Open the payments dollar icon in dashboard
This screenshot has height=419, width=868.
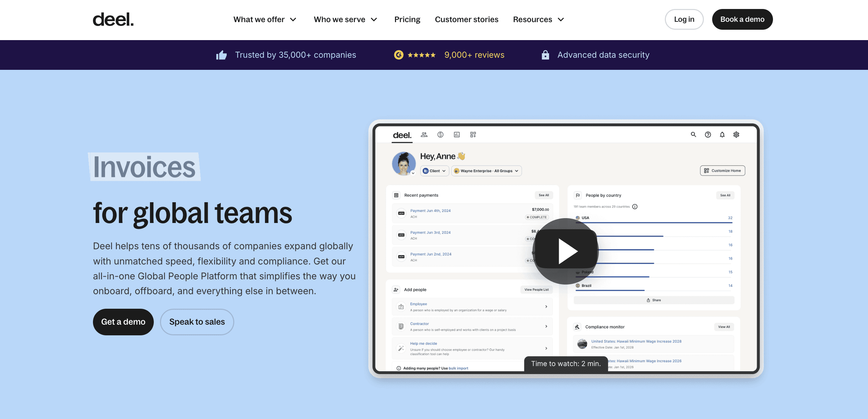coord(440,134)
